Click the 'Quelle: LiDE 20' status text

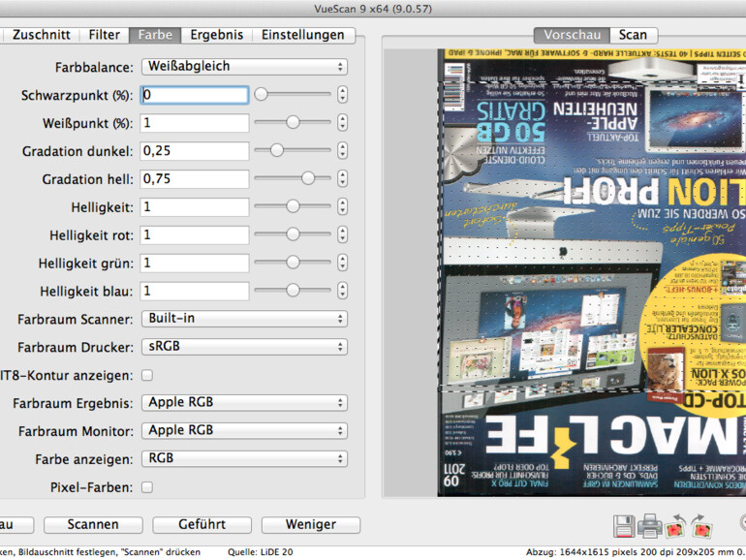[x=261, y=552]
